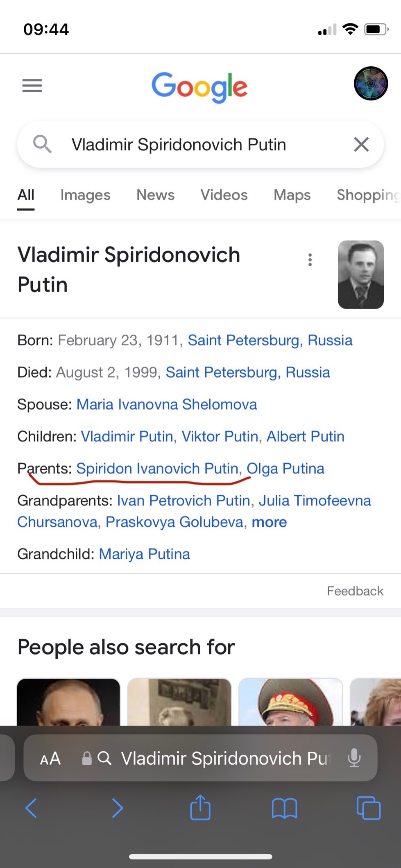This screenshot has width=401, height=868.
Task: Open the Safari tabs overview icon
Action: (x=368, y=808)
